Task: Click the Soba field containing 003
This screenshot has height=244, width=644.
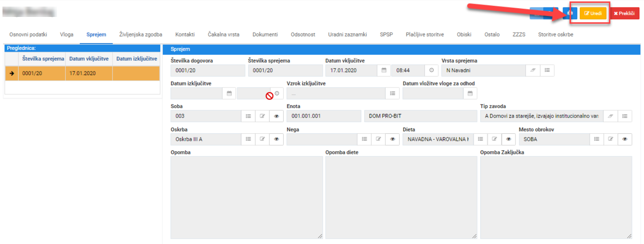Action: point(206,116)
